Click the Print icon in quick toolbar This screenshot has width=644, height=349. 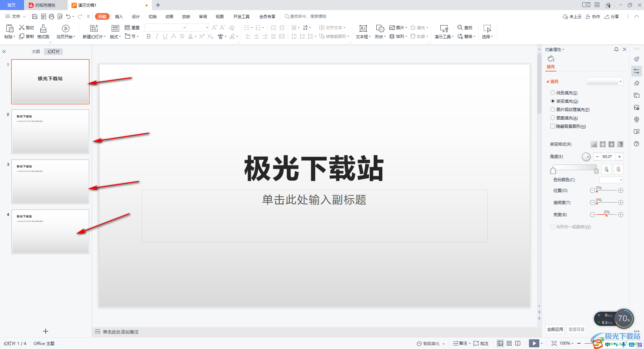(x=52, y=16)
